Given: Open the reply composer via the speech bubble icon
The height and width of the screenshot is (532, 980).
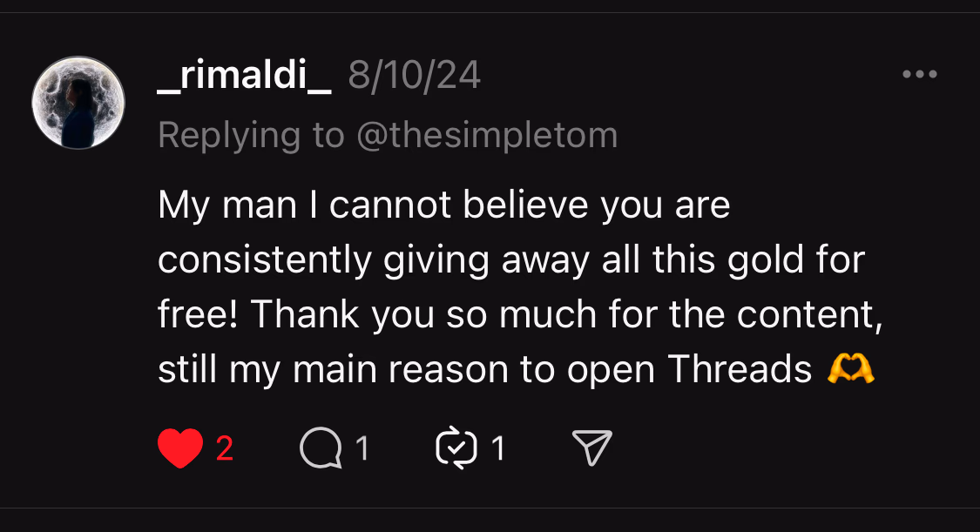Looking at the screenshot, I should [322, 447].
